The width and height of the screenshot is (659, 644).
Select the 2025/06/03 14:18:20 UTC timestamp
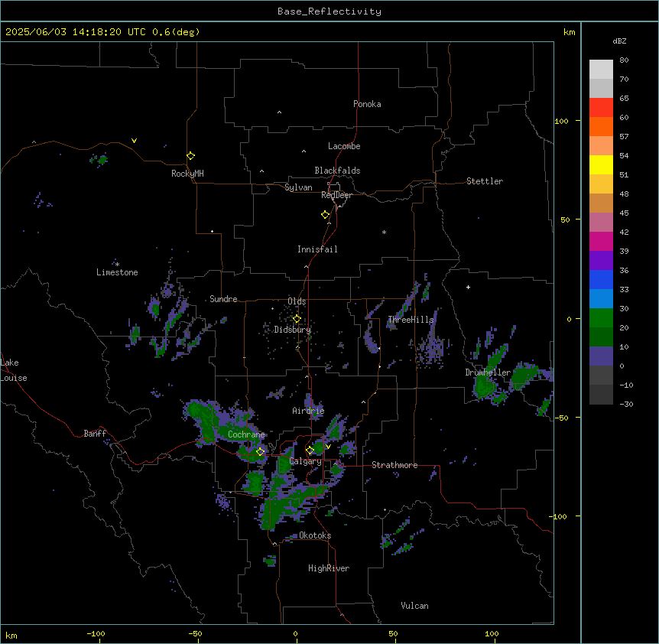[76, 32]
